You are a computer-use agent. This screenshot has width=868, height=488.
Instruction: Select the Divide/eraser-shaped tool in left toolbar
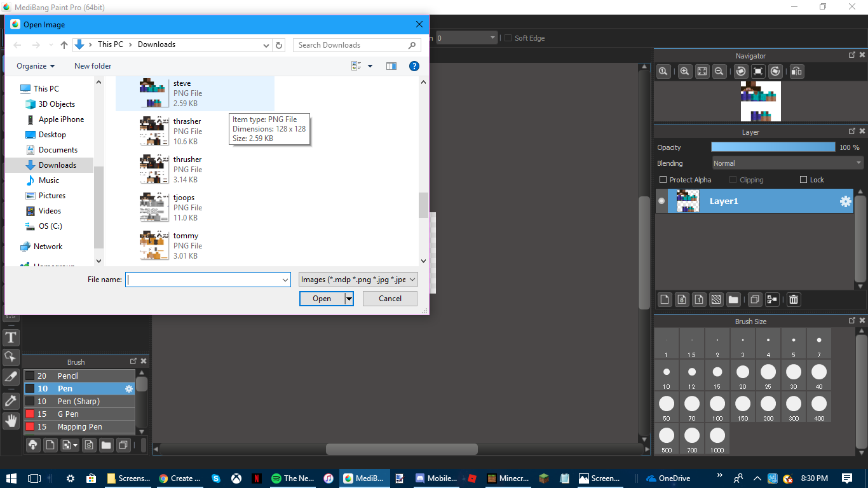[11, 377]
